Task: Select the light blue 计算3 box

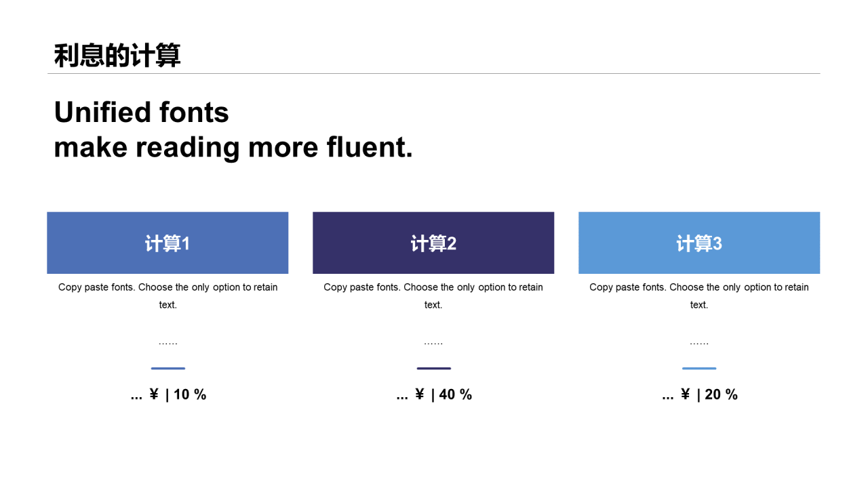Action: click(x=699, y=243)
